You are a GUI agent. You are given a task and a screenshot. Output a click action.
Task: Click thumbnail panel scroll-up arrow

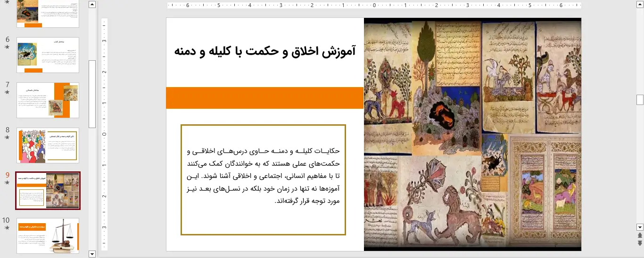92,5
